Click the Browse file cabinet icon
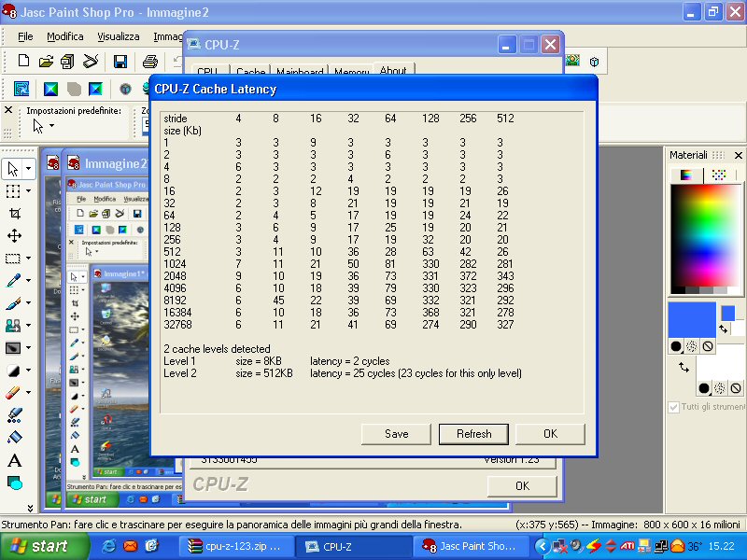 67,62
